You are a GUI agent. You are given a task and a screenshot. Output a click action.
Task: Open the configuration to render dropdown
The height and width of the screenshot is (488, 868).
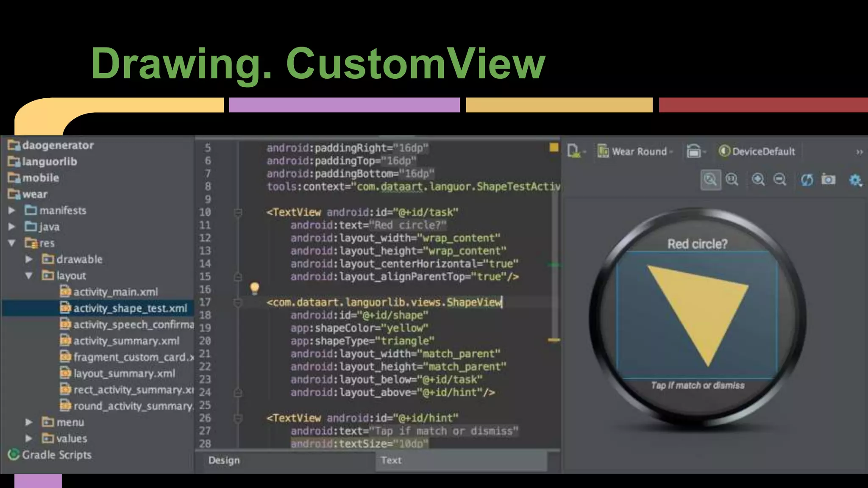(x=576, y=151)
